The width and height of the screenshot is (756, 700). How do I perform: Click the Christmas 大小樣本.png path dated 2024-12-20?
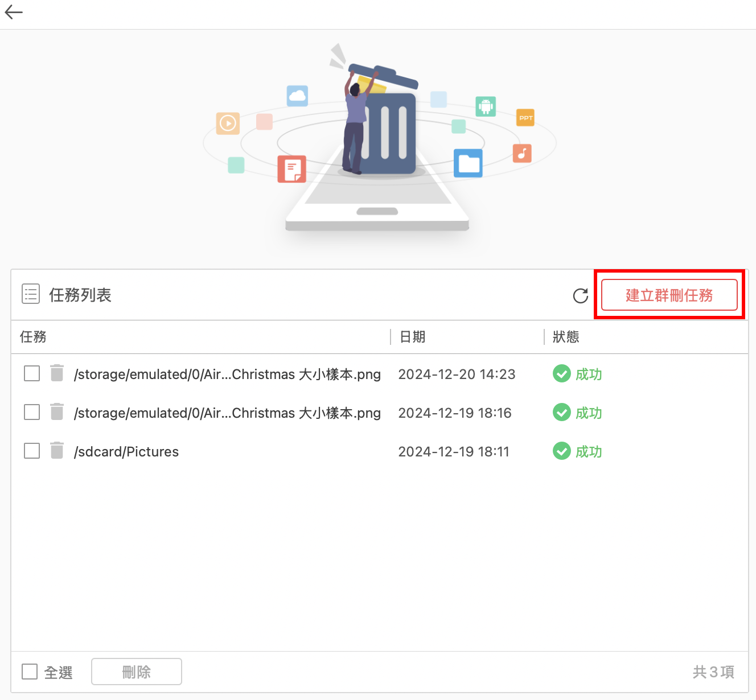tap(227, 374)
